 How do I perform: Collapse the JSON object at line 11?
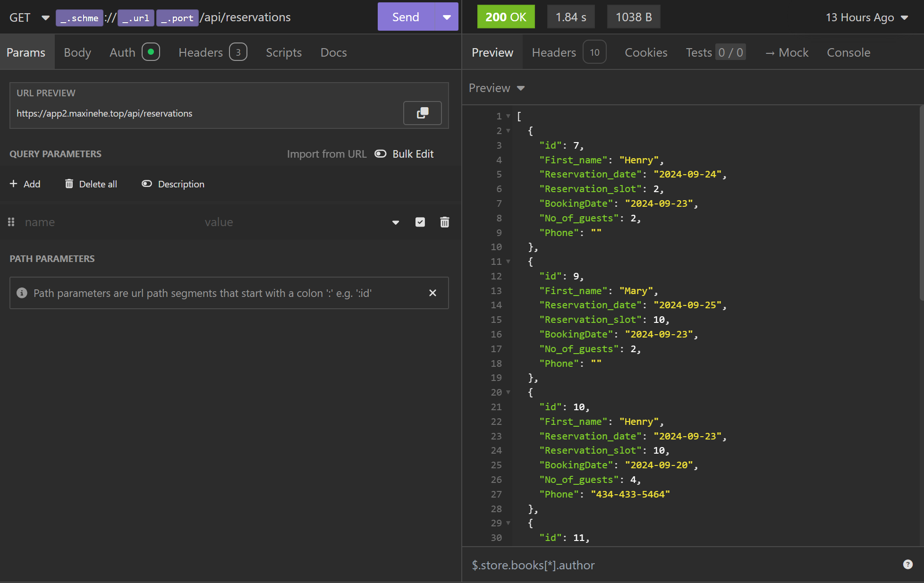coord(508,262)
